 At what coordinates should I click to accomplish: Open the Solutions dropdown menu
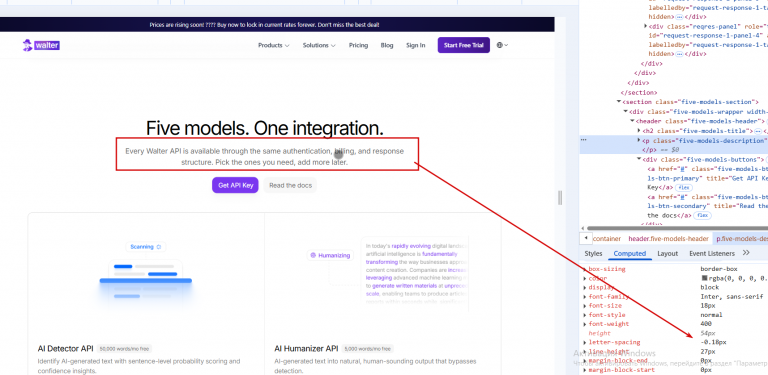point(319,45)
